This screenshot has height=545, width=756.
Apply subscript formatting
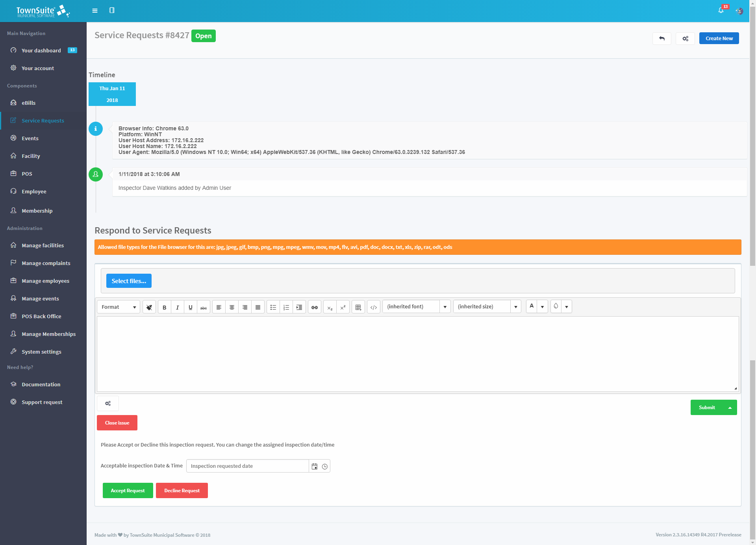pyautogui.click(x=330, y=307)
